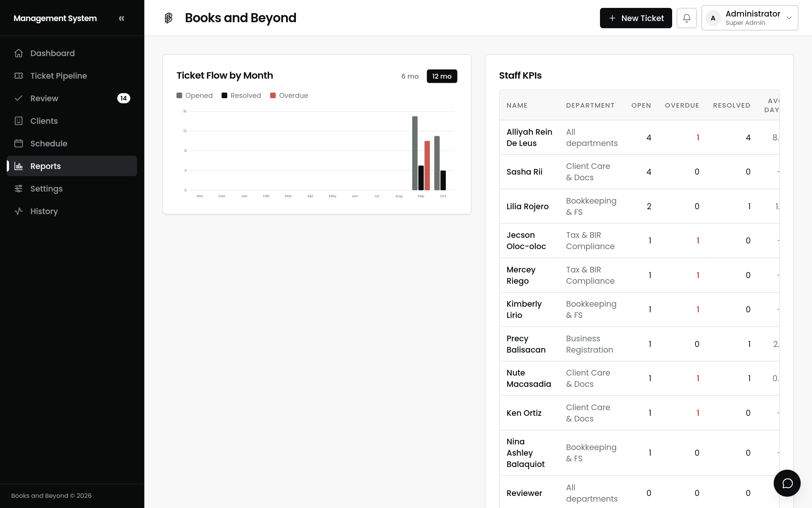Select the Sasha Rii staff name
The image size is (812, 508).
[x=524, y=172]
